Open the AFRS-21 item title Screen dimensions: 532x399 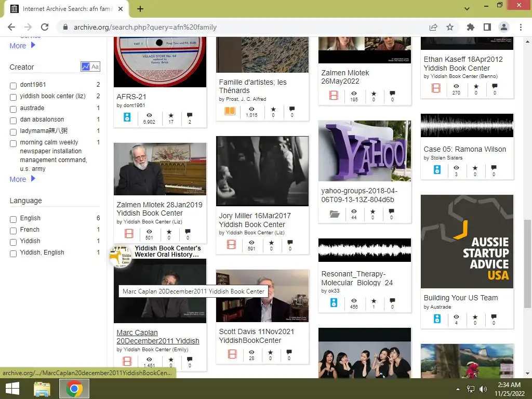point(131,97)
